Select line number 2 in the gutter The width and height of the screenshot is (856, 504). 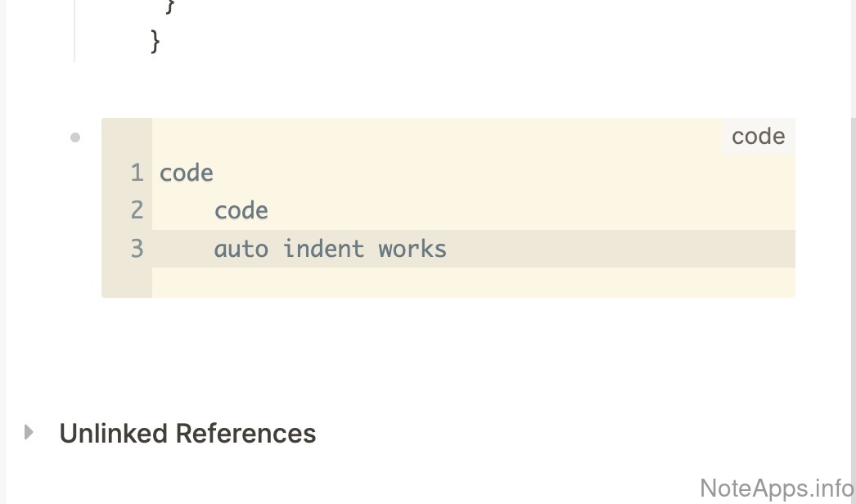[137, 211]
